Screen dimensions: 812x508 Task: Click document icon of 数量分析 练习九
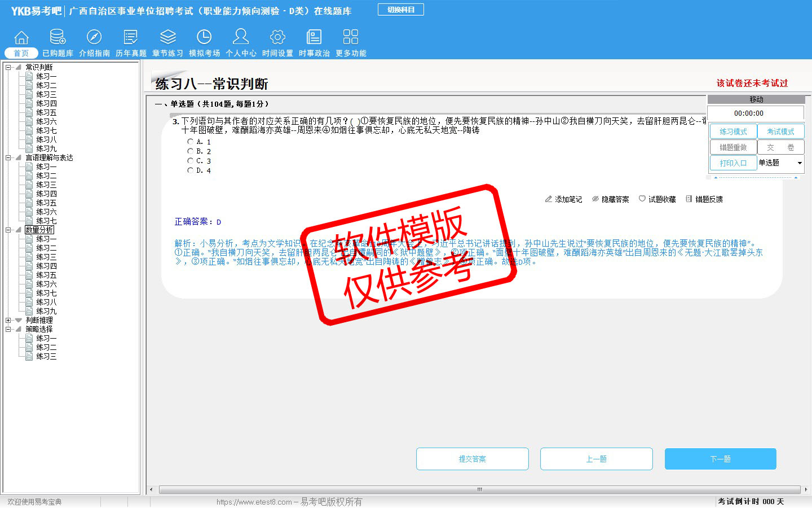click(x=29, y=311)
